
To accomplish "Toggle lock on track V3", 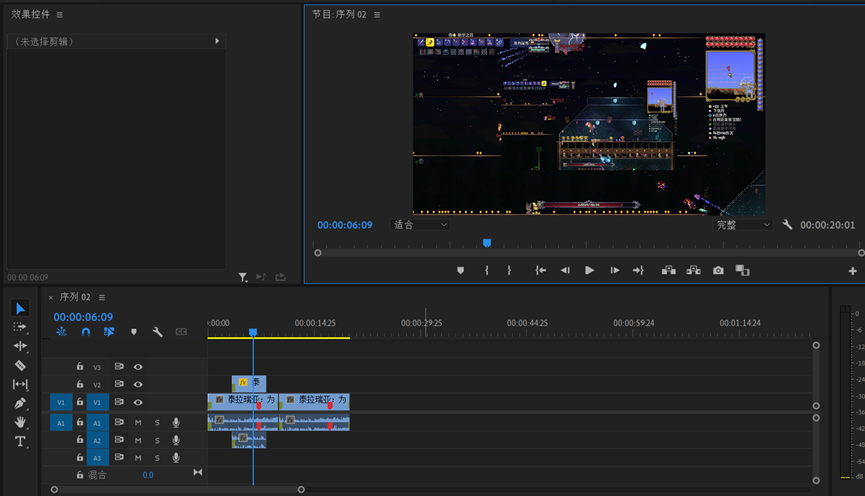I will click(80, 367).
